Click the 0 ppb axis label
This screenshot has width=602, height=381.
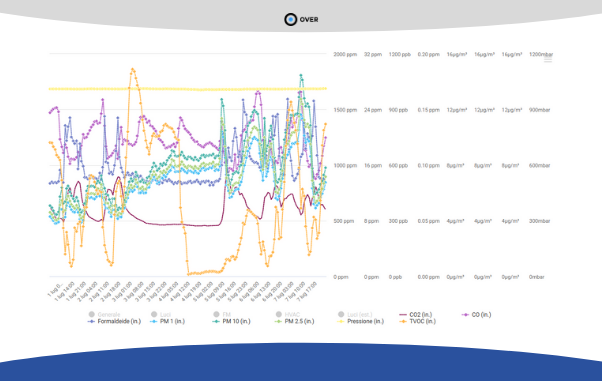tap(395, 277)
